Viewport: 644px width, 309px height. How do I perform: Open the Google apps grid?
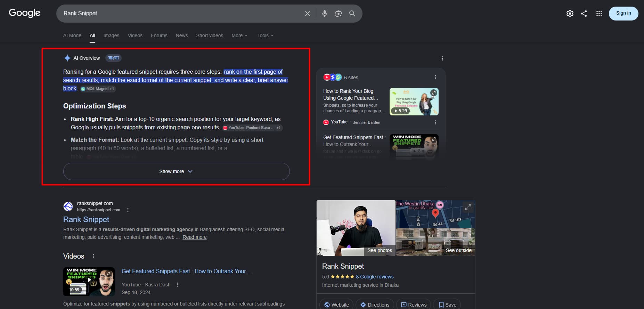click(599, 14)
